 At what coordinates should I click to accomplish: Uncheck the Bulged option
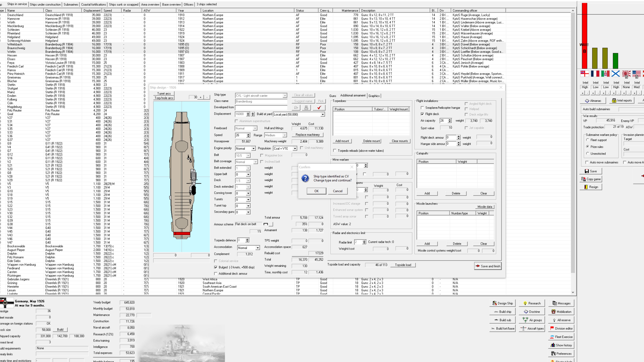[x=215, y=267]
